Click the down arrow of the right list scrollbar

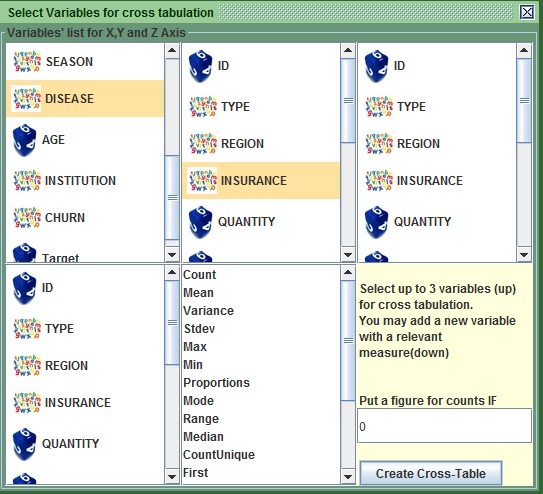point(524,254)
